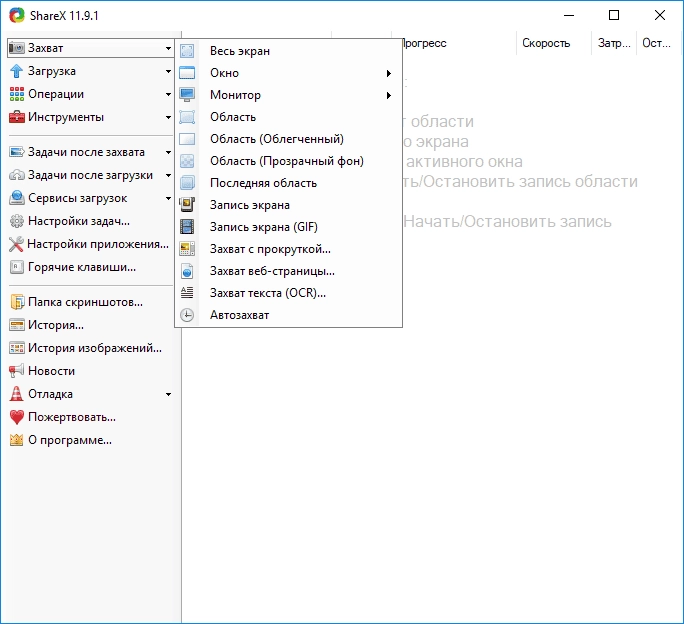
Task: Choose Область (Прозрачный фон) entry
Action: pos(288,161)
